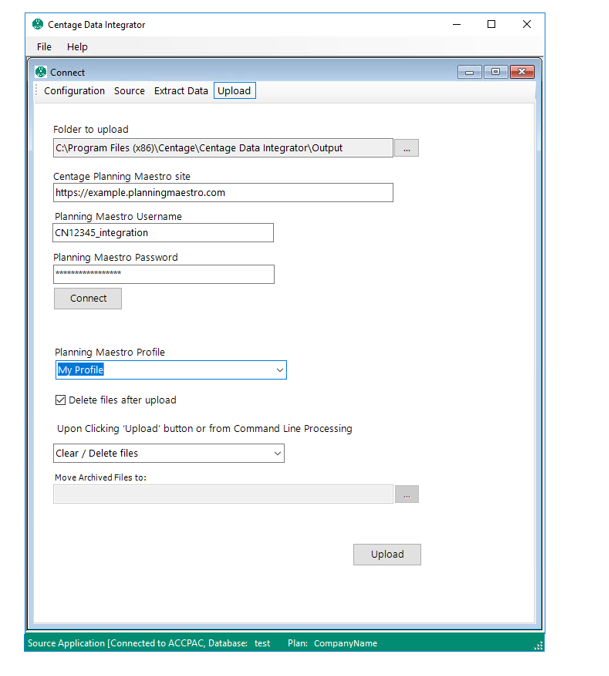609x676 pixels.
Task: Click the Planning Maestro Profile label
Action: pyautogui.click(x=109, y=352)
